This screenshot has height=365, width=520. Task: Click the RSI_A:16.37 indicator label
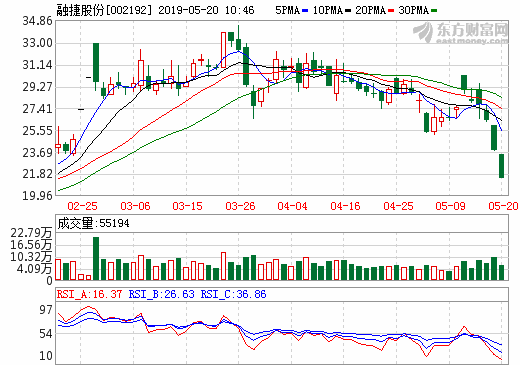(89, 294)
